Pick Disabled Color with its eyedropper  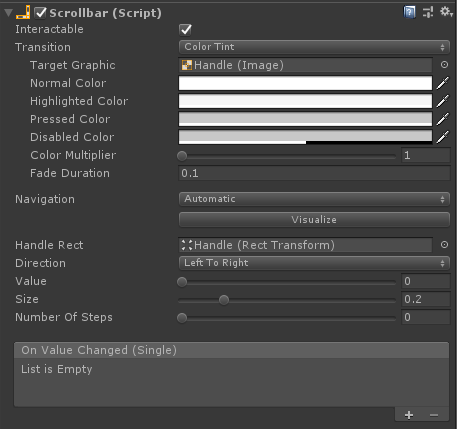(x=443, y=137)
